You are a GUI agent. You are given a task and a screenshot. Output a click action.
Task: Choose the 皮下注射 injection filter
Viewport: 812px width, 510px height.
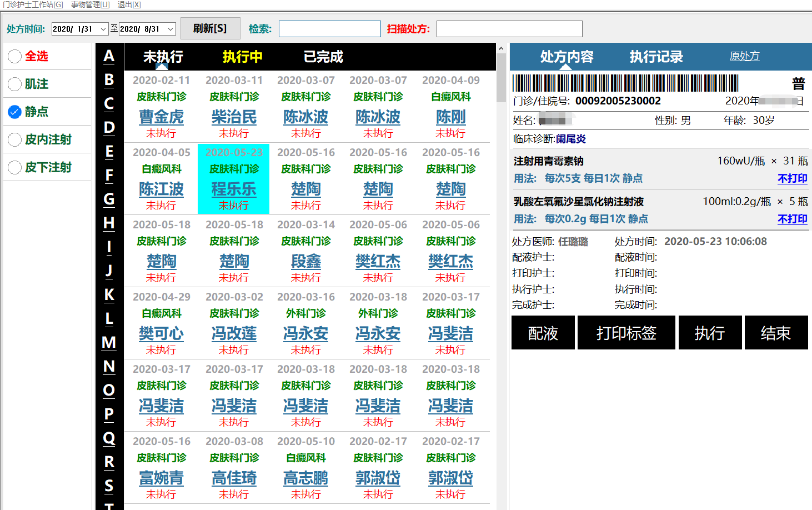click(15, 167)
